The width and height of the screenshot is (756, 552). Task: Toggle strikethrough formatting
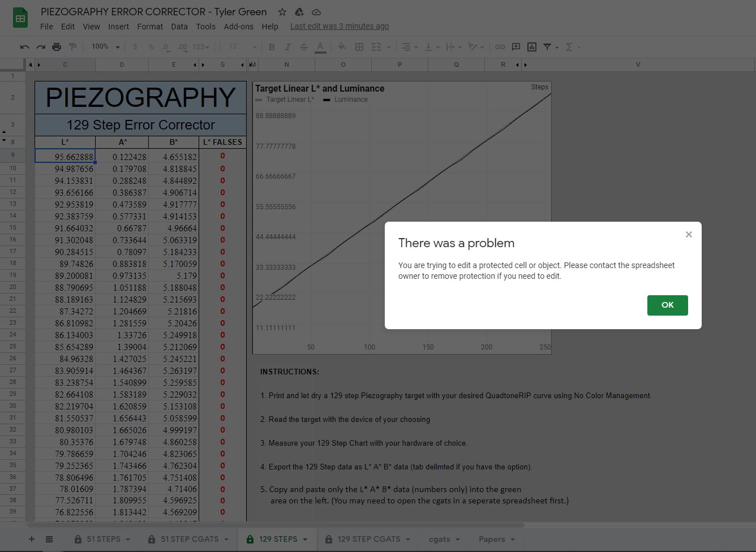[x=304, y=47]
